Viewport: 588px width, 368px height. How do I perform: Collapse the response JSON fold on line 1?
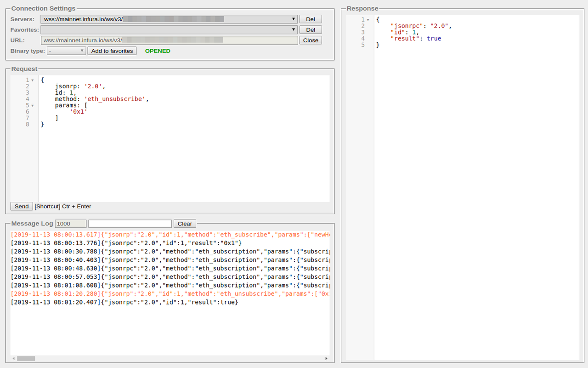[x=368, y=19]
